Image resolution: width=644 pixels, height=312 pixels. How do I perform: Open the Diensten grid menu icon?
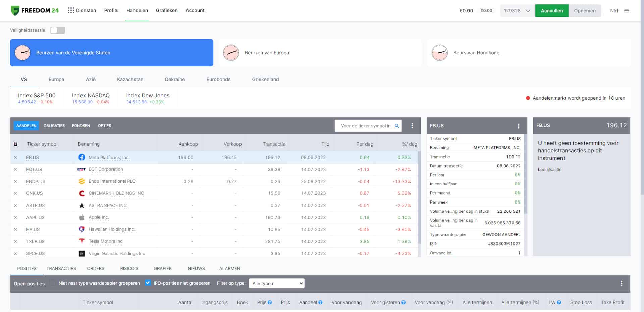[x=71, y=11]
